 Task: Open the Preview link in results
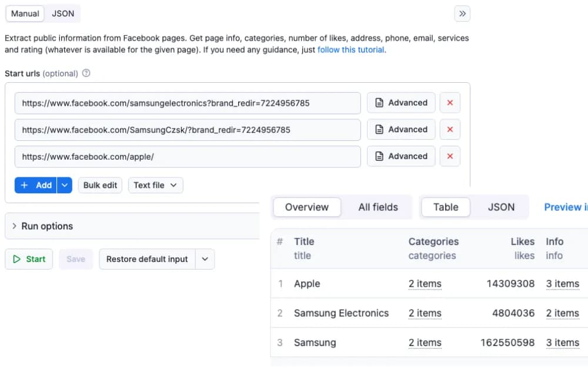(566, 207)
